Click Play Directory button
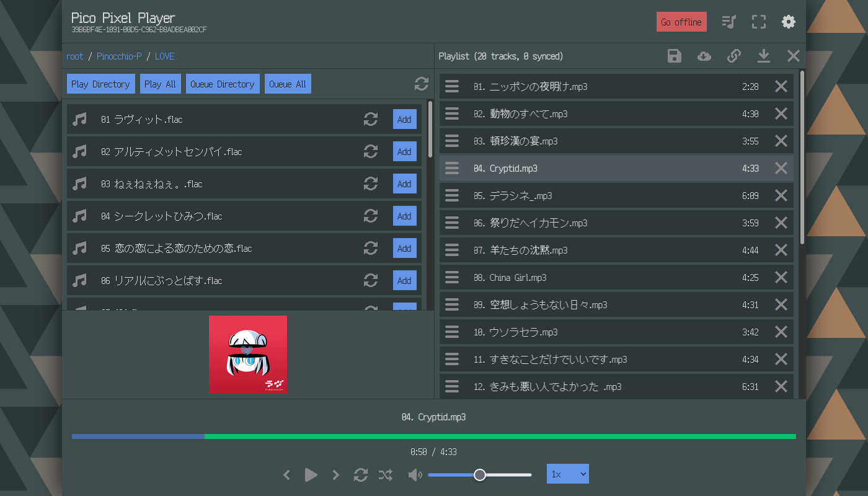 point(100,84)
